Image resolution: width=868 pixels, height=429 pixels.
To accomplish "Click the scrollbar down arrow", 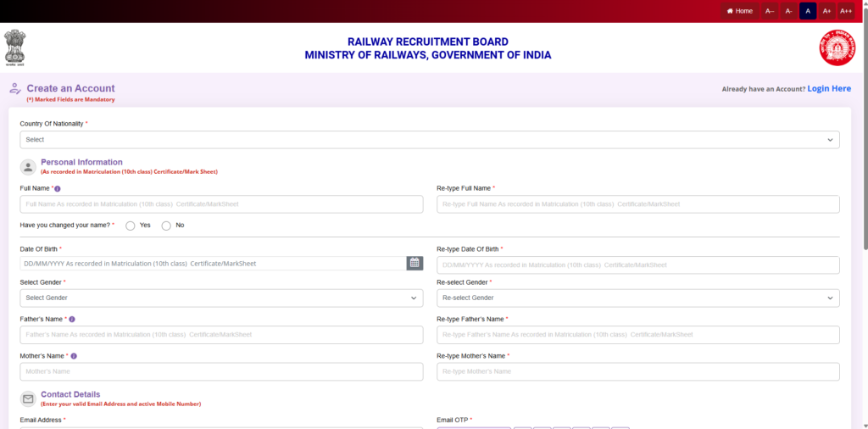I will 864,425.
